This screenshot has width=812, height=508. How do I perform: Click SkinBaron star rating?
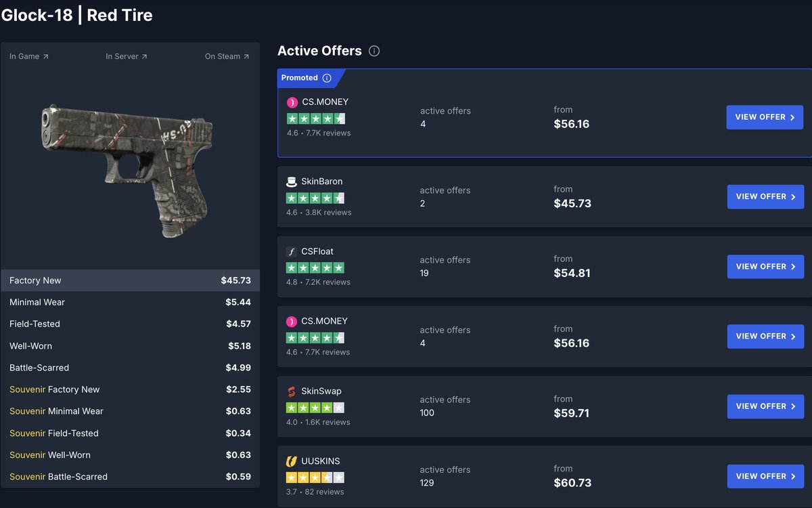[315, 198]
